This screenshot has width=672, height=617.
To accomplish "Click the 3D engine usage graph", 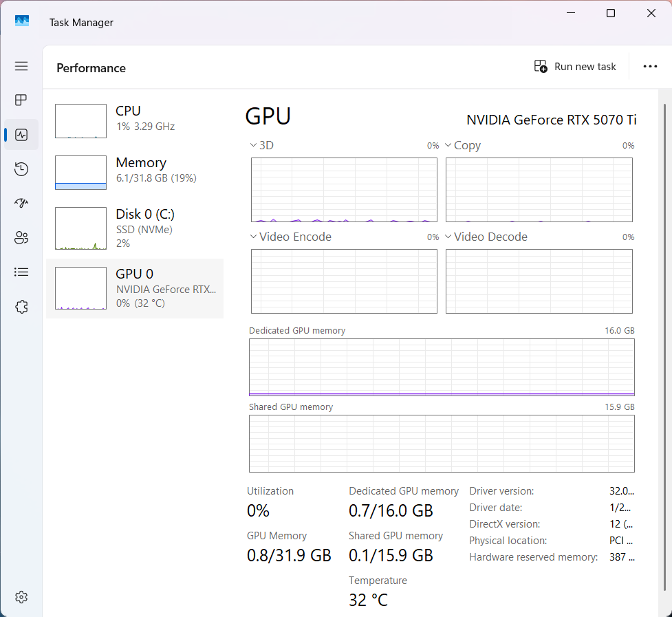I will pos(344,190).
